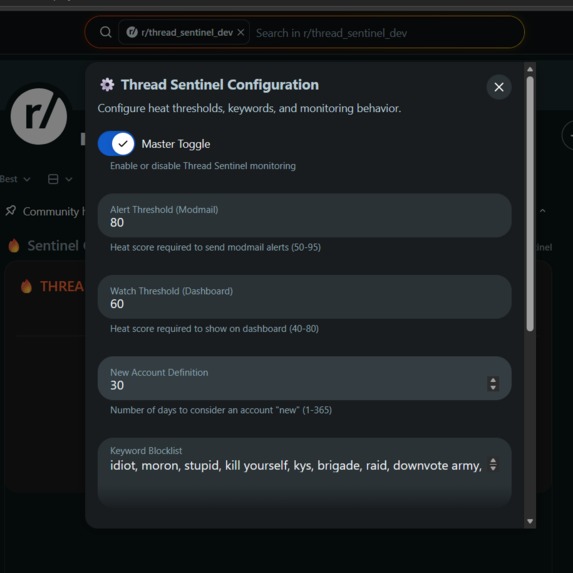Click the flame icon beside Sentinel post
The height and width of the screenshot is (573, 573).
click(x=14, y=246)
